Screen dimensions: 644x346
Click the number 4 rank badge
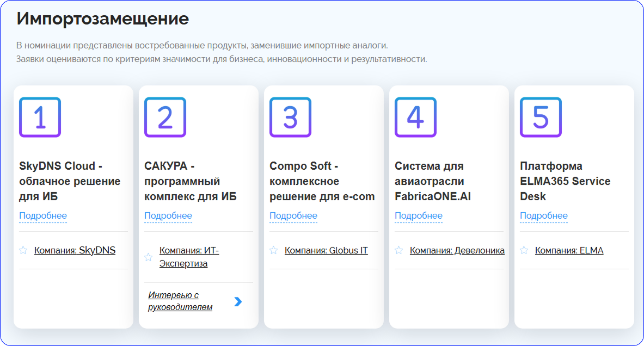415,118
